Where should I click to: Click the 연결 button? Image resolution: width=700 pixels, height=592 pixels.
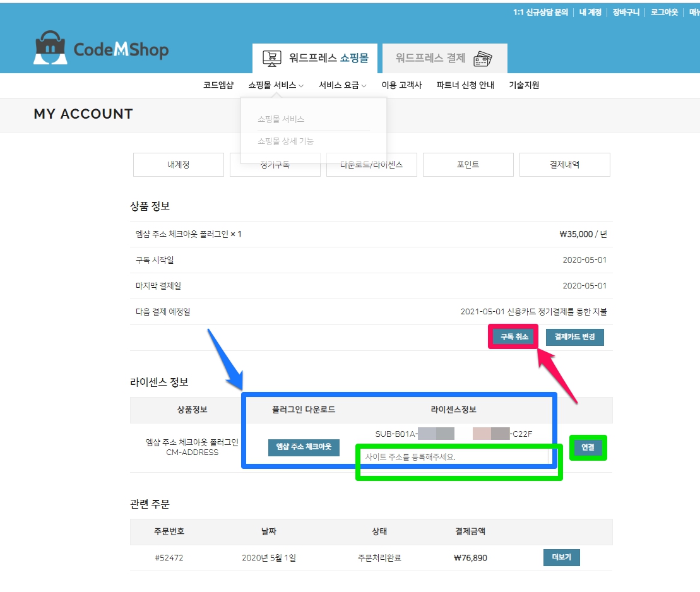pos(588,447)
